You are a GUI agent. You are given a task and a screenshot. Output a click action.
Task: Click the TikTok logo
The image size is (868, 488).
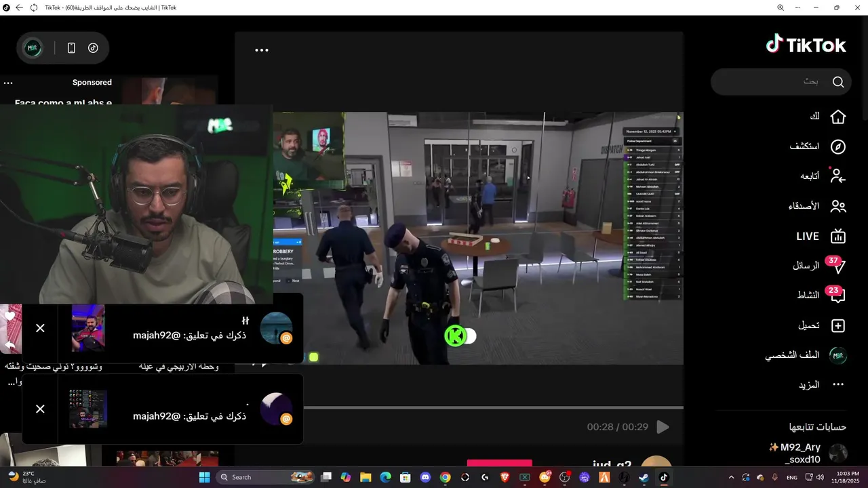point(806,45)
